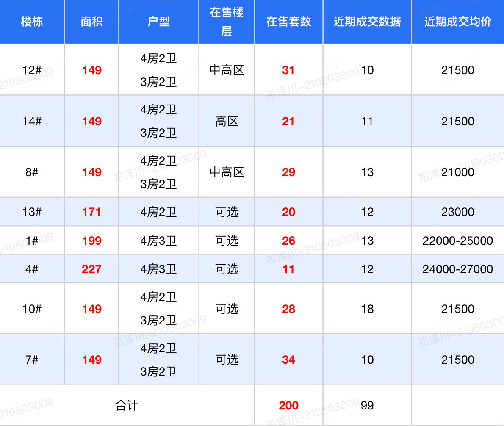Click the total transactions value 99
The width and height of the screenshot is (504, 426).
(x=367, y=405)
